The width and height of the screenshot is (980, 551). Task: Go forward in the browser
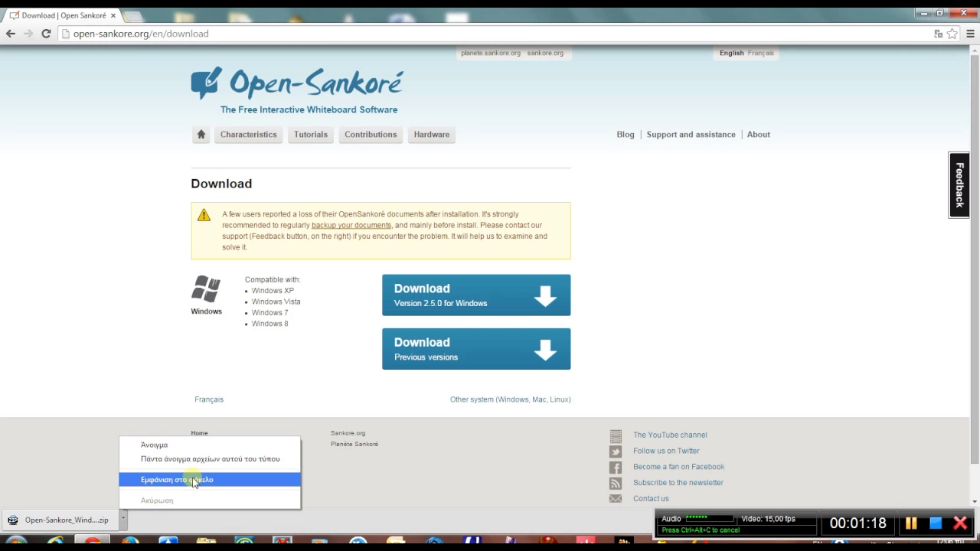pyautogui.click(x=28, y=34)
